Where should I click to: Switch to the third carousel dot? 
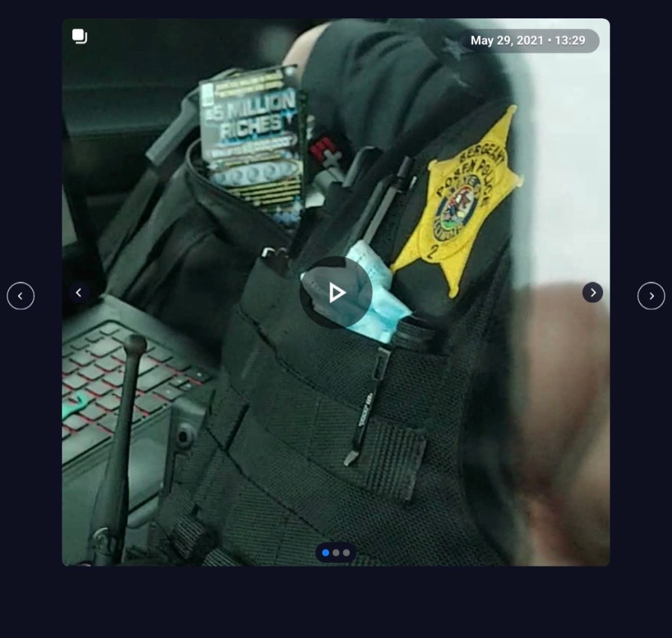click(346, 553)
